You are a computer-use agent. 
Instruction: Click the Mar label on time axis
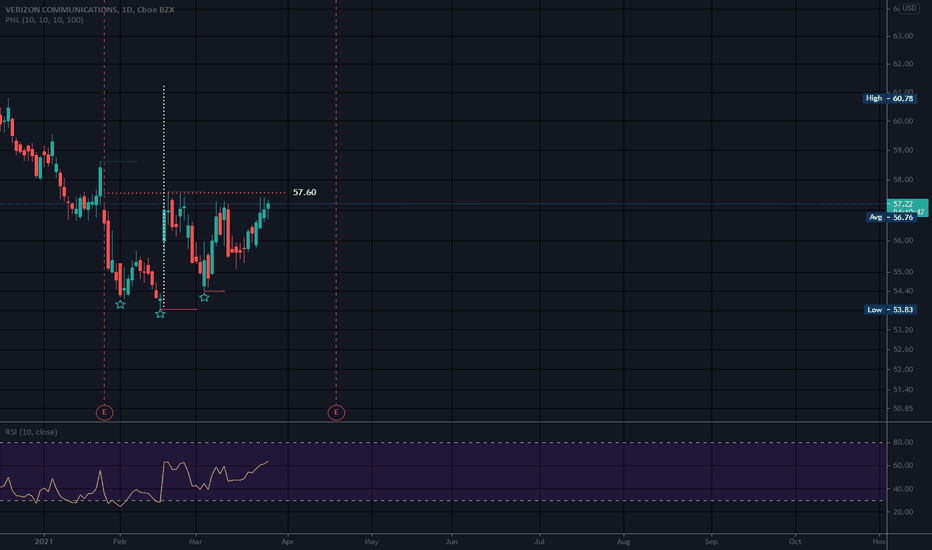point(196,542)
